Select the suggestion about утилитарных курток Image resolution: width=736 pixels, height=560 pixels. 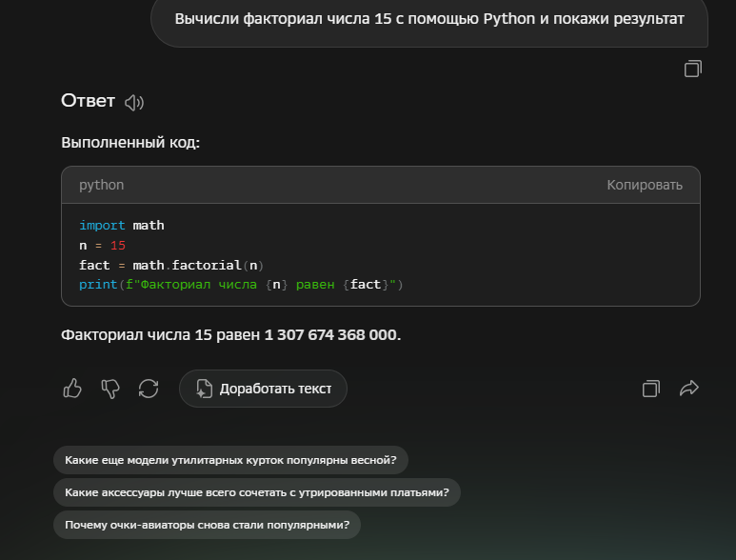point(230,460)
